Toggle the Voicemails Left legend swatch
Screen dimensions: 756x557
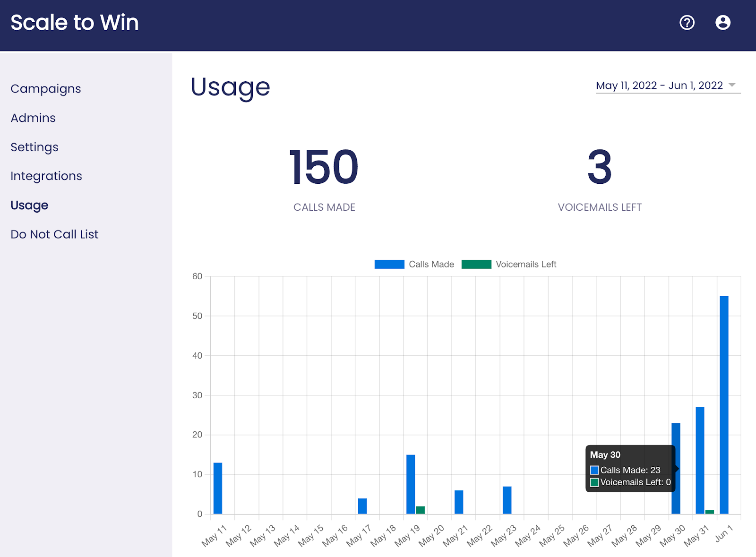(x=476, y=264)
